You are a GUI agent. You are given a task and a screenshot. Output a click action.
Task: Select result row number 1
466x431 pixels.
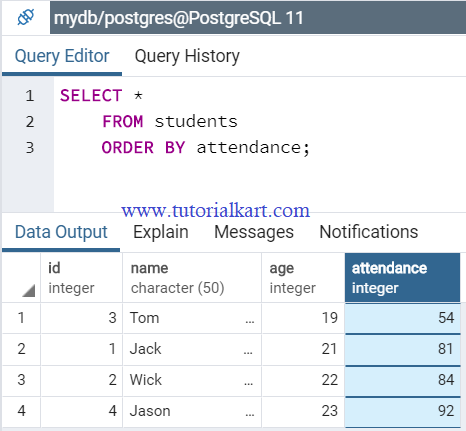(21, 318)
